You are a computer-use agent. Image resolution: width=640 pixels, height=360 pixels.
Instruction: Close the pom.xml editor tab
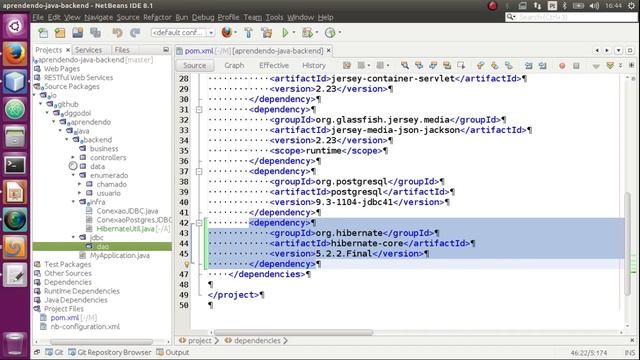(329, 51)
